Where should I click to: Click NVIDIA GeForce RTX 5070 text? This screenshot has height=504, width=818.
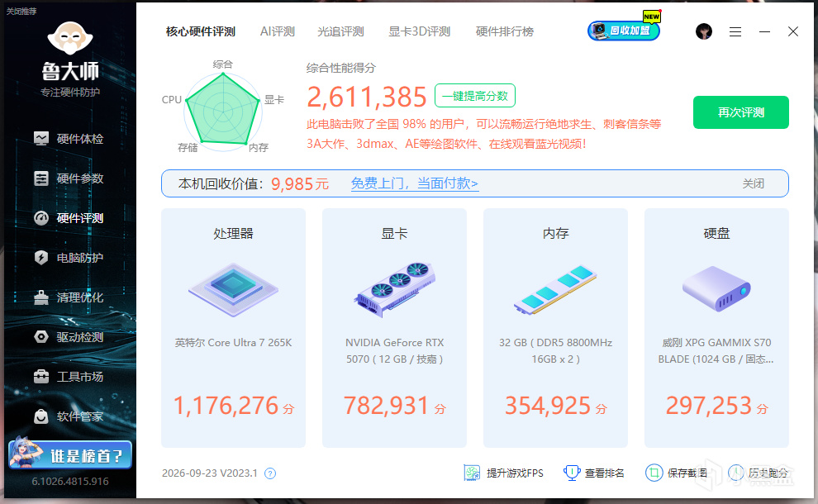(x=394, y=350)
